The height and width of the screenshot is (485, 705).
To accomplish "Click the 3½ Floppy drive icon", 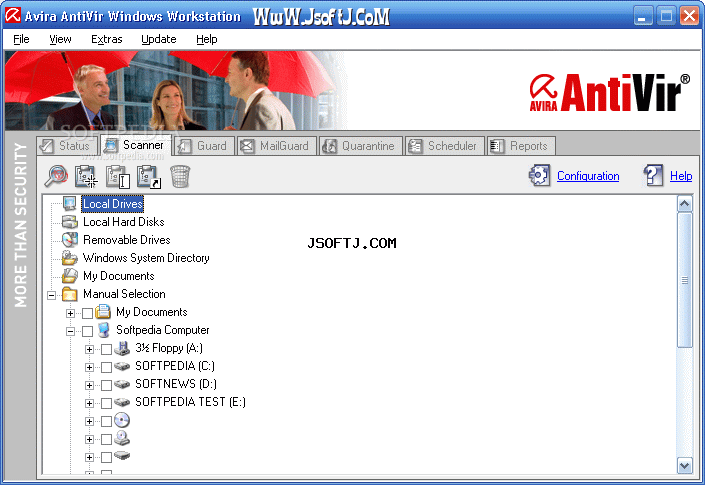I will 122,348.
